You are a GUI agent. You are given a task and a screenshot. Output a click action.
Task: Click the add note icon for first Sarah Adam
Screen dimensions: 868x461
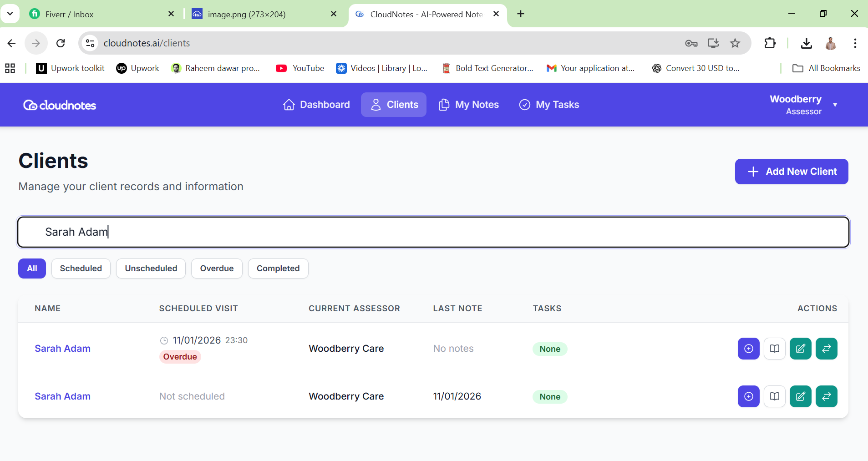click(x=748, y=349)
